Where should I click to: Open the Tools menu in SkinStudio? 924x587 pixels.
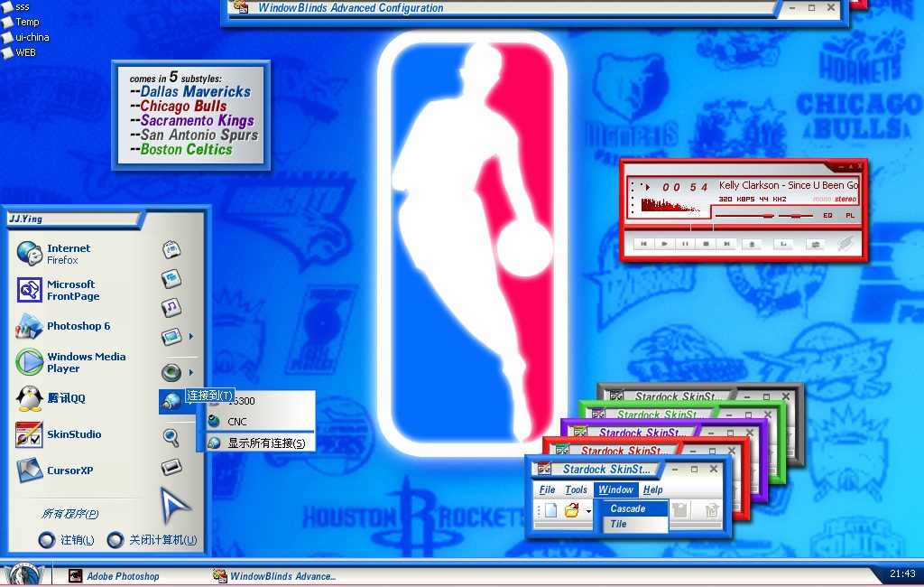[576, 489]
